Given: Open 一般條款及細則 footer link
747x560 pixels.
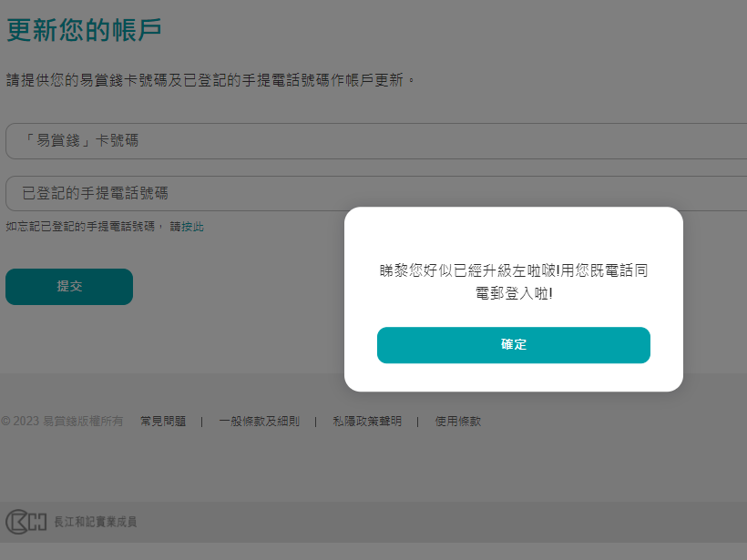Looking at the screenshot, I should tap(259, 422).
